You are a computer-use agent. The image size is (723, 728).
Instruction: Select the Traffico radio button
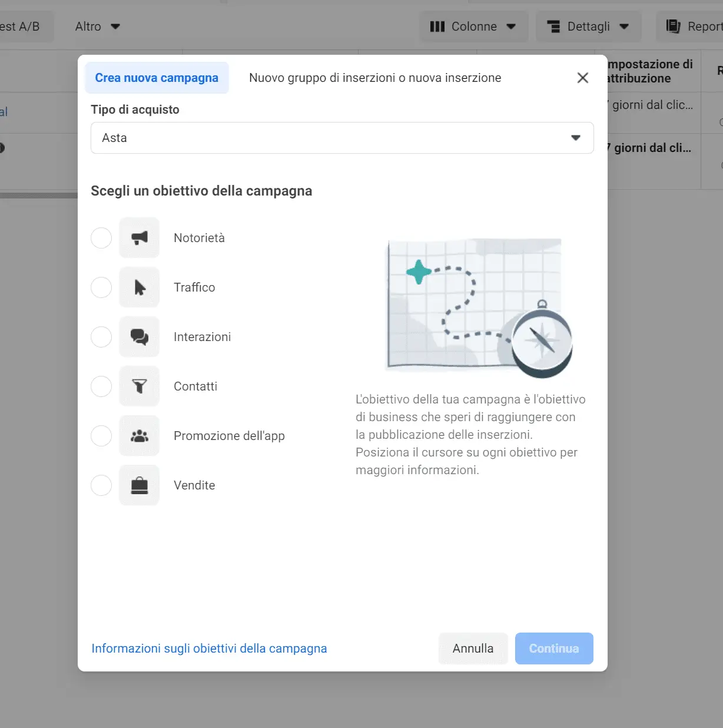[101, 287]
